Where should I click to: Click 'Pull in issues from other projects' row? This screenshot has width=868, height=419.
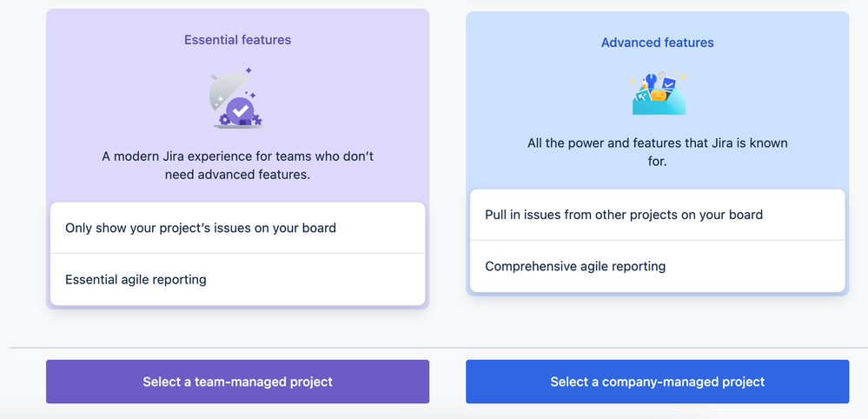tap(658, 215)
